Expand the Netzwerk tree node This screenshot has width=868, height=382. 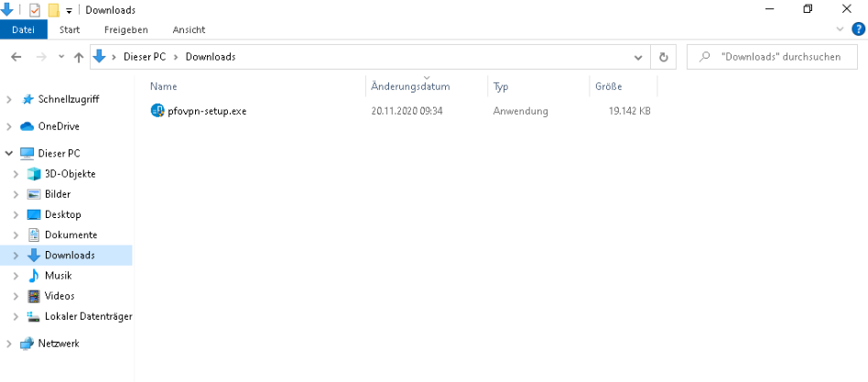coord(9,344)
